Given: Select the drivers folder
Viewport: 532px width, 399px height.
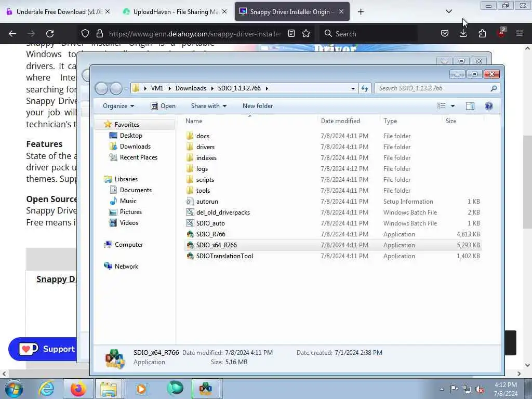Looking at the screenshot, I should coord(332,147).
